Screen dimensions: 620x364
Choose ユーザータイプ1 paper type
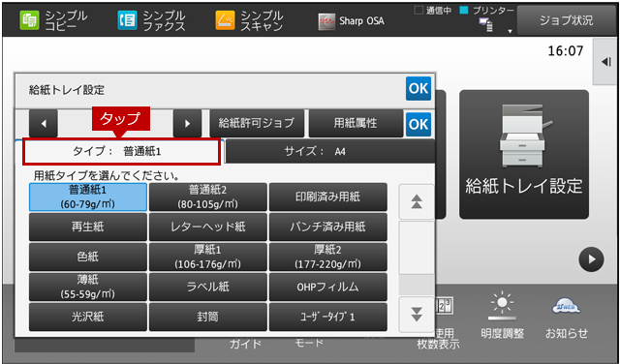(x=327, y=317)
